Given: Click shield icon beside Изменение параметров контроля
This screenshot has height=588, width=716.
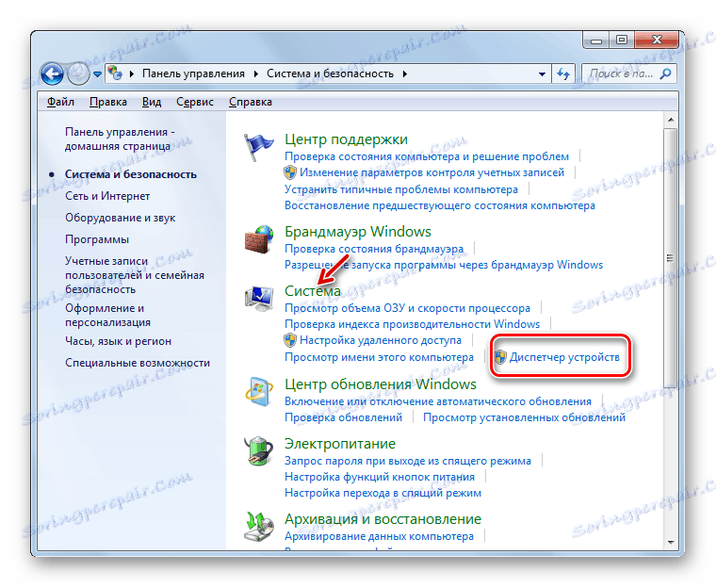Looking at the screenshot, I should coord(290,172).
